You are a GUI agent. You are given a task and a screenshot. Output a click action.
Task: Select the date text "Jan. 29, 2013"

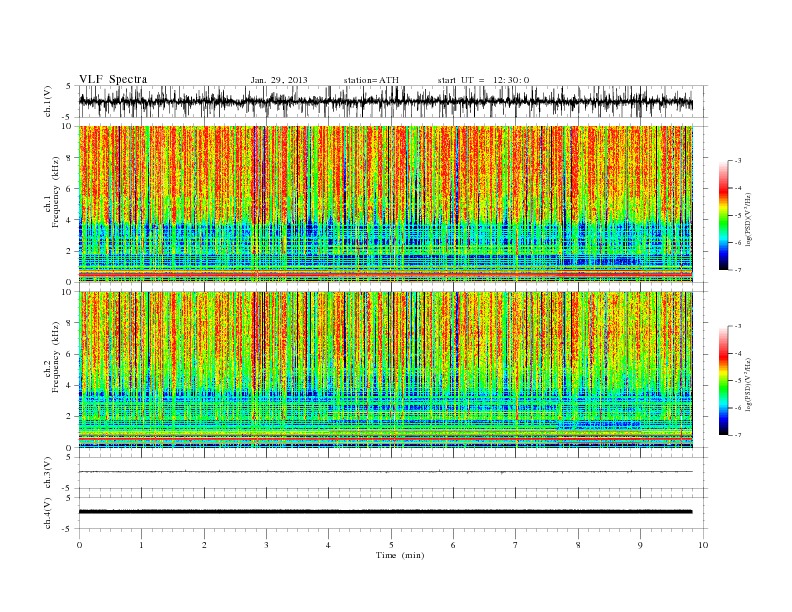pos(279,80)
